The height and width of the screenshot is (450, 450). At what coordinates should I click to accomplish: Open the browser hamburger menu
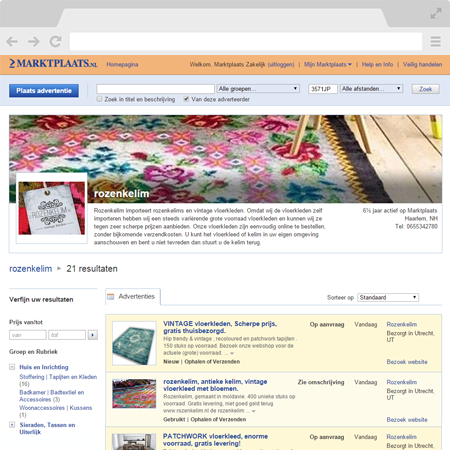(x=435, y=42)
